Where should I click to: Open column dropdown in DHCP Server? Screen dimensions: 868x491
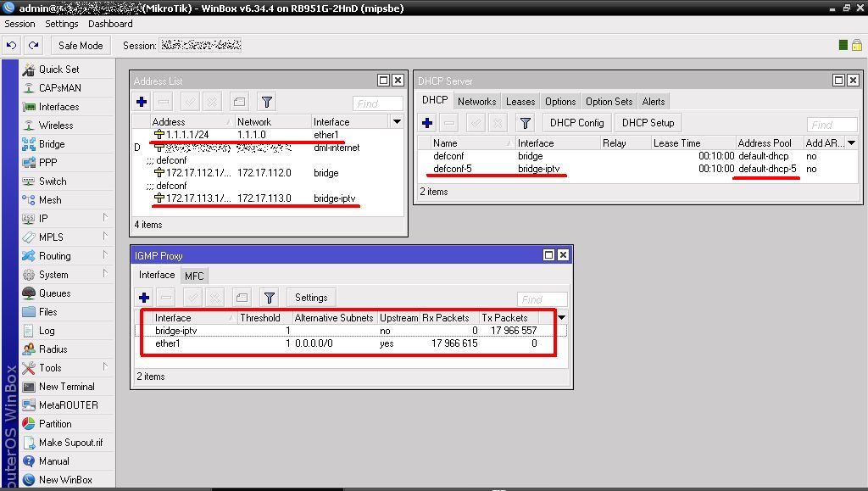[851, 142]
